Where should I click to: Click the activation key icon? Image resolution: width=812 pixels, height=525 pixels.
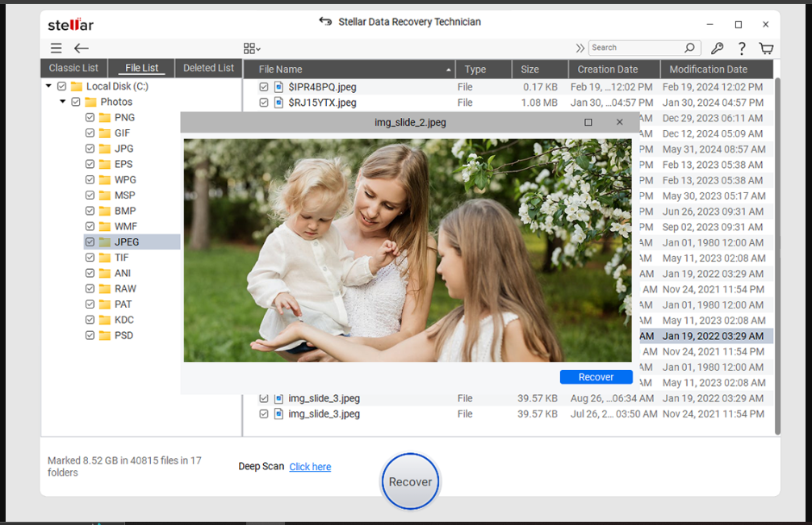(x=717, y=48)
